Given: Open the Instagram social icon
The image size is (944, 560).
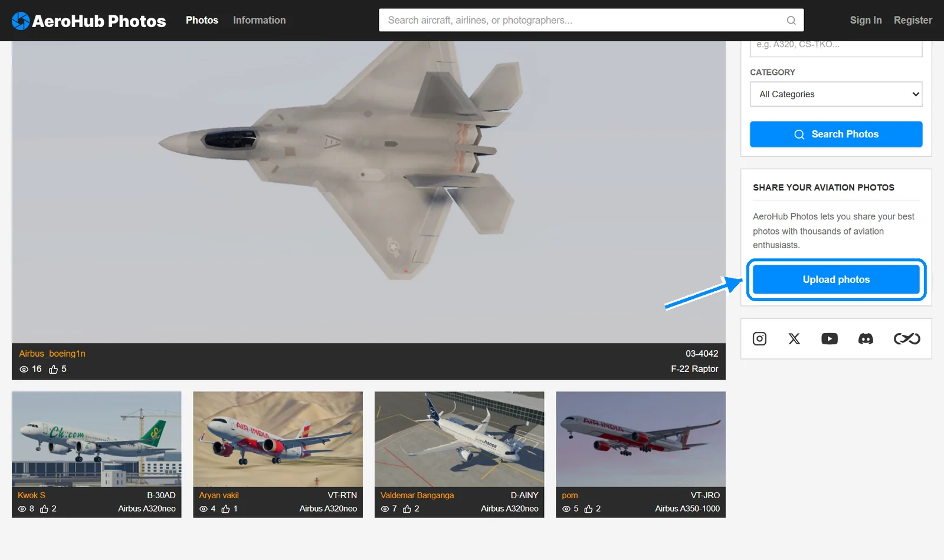Looking at the screenshot, I should click(x=759, y=338).
